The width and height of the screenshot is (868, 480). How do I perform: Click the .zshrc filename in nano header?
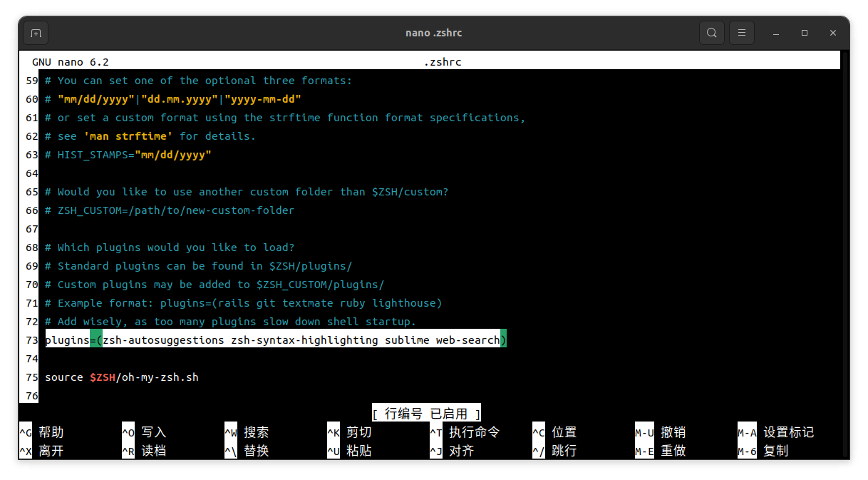point(443,62)
